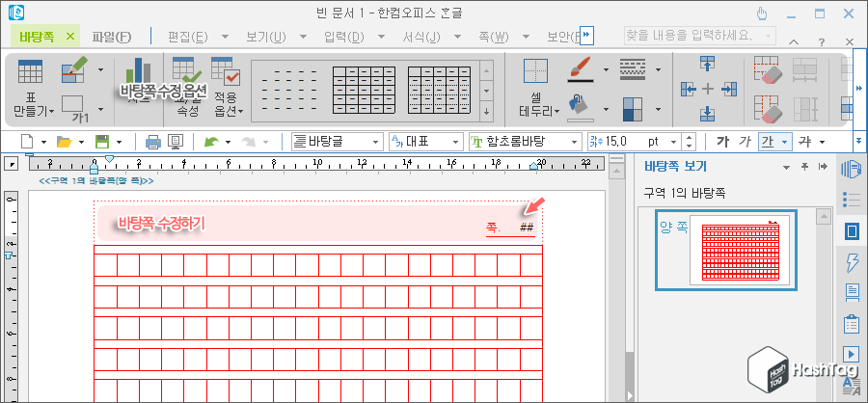Open the play script sidebar icon
This screenshot has width=868, height=403.
point(851,353)
